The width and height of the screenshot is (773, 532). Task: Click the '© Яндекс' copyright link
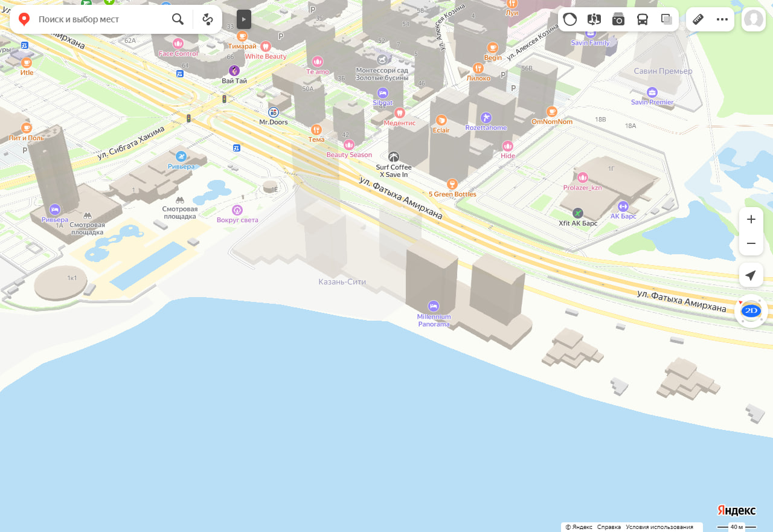click(579, 527)
